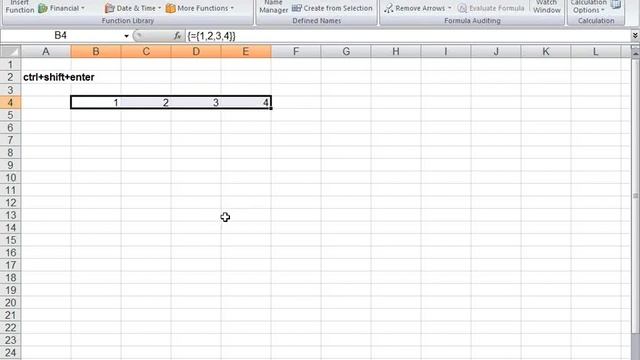
Task: Select column I header
Action: (446, 51)
